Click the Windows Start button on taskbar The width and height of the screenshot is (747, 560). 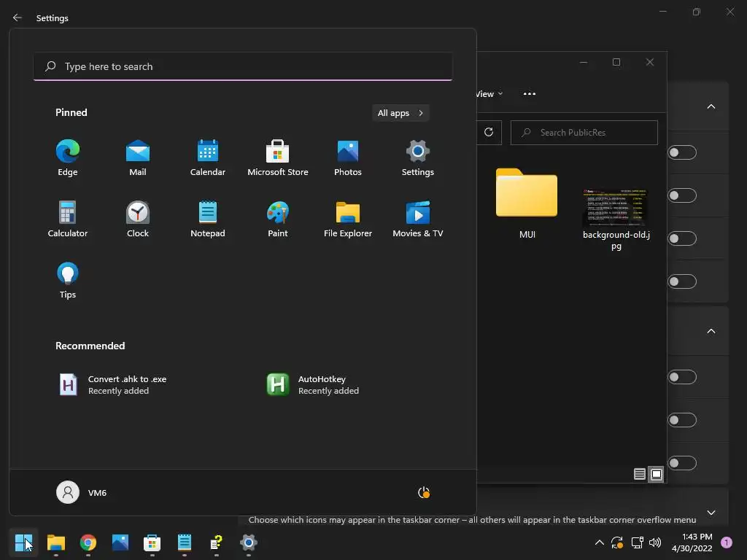pyautogui.click(x=23, y=542)
